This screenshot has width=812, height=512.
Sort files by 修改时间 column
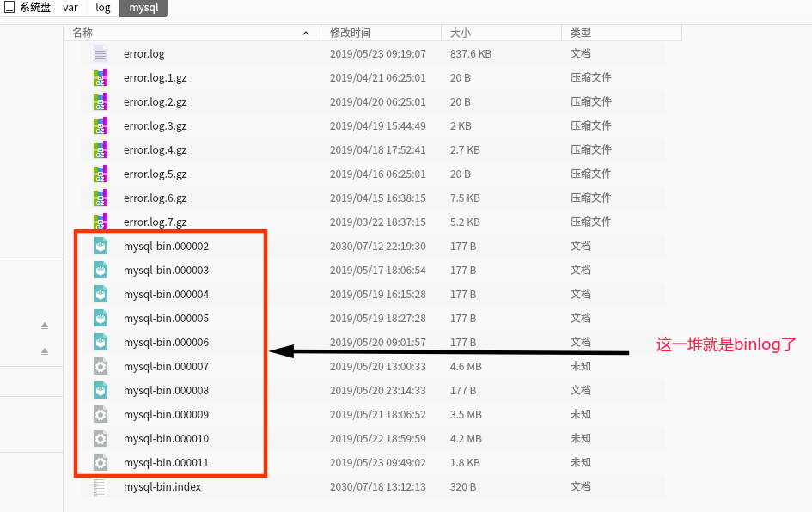(x=382, y=33)
